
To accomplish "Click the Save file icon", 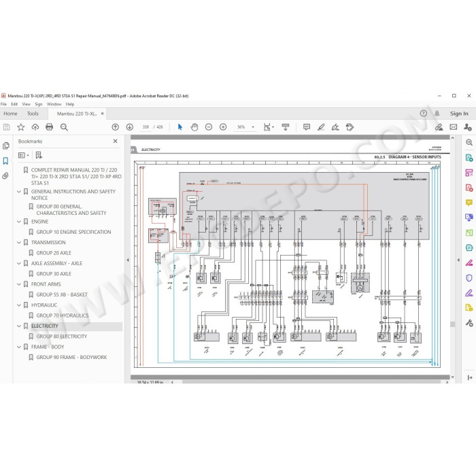I will 6,127.
